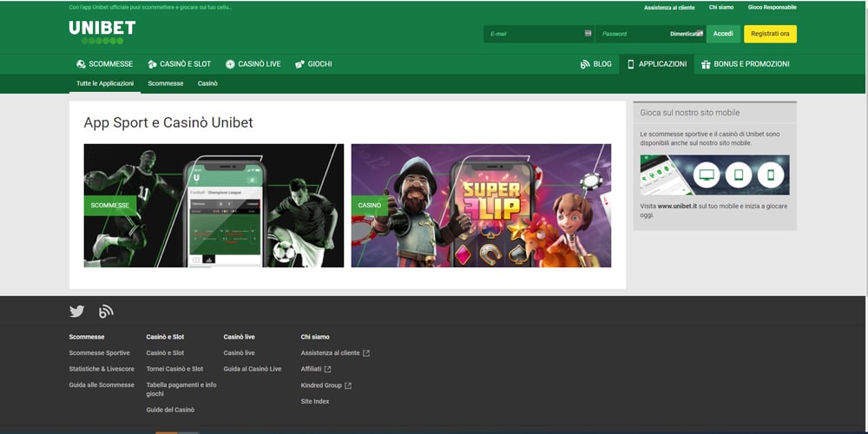868x434 pixels.
Task: Open the Scommesse app banner image
Action: coord(214,206)
